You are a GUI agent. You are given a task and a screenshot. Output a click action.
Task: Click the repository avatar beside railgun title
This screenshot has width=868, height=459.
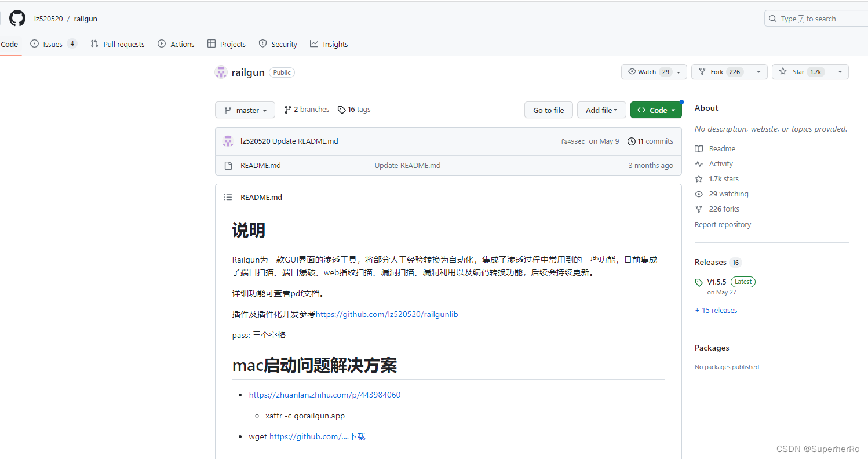coord(221,72)
